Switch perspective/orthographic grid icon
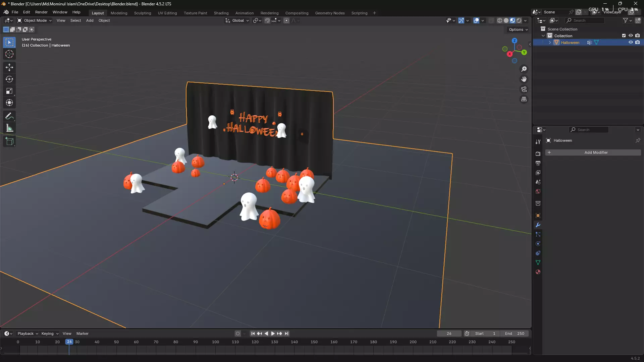The height and width of the screenshot is (362, 644). click(524, 99)
